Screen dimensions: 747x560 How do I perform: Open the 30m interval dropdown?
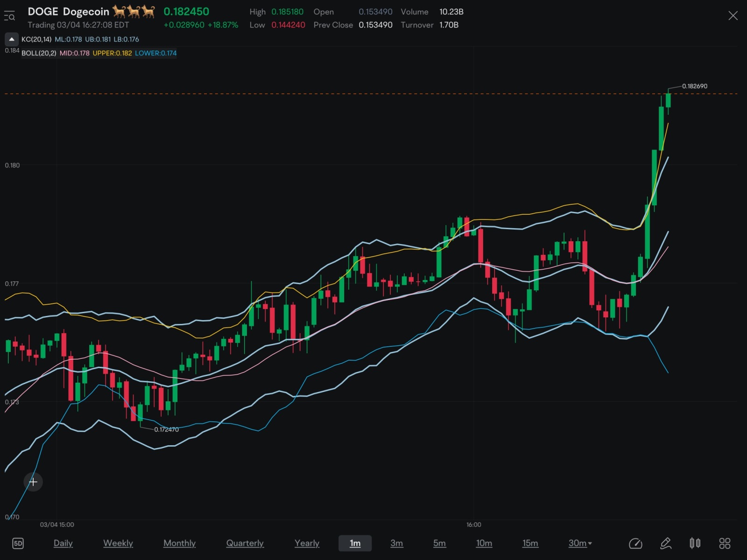click(580, 543)
